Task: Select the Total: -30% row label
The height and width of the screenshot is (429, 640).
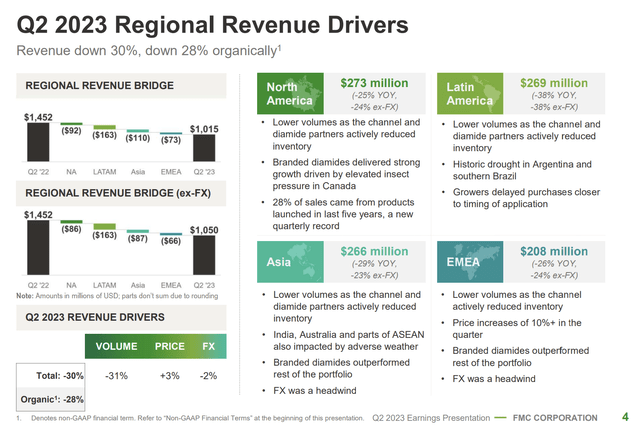Action: (x=57, y=374)
